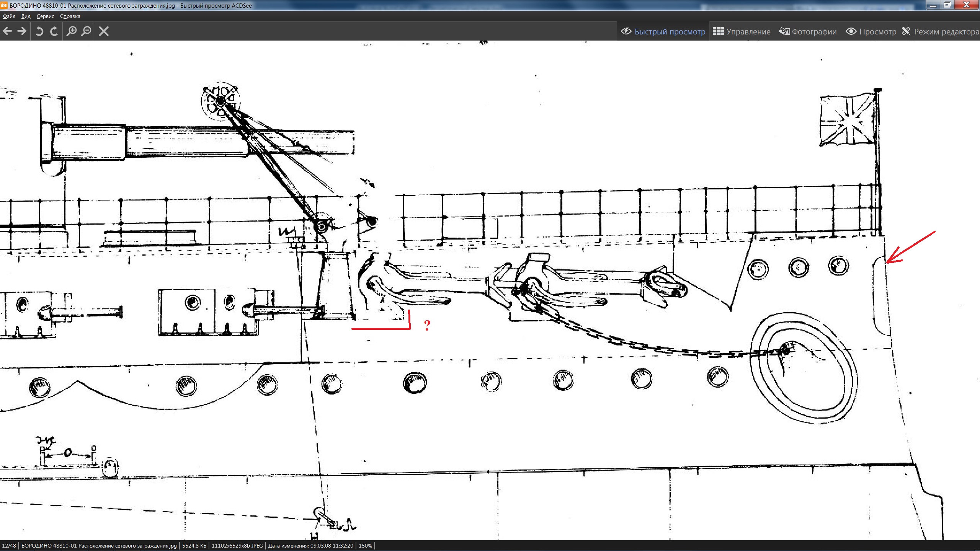This screenshot has width=980, height=551.
Task: Open the Вид menu
Action: point(26,16)
